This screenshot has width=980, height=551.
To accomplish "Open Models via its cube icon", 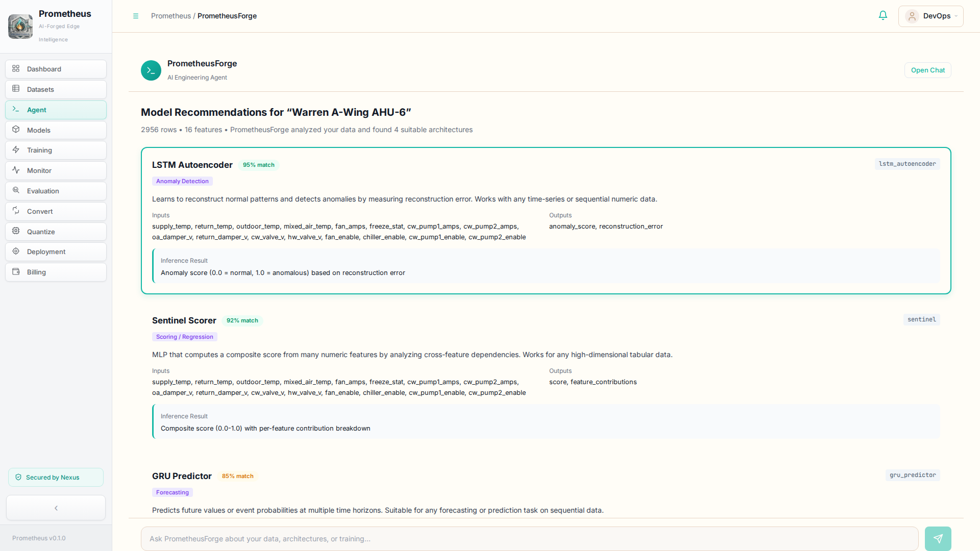I will (x=16, y=130).
